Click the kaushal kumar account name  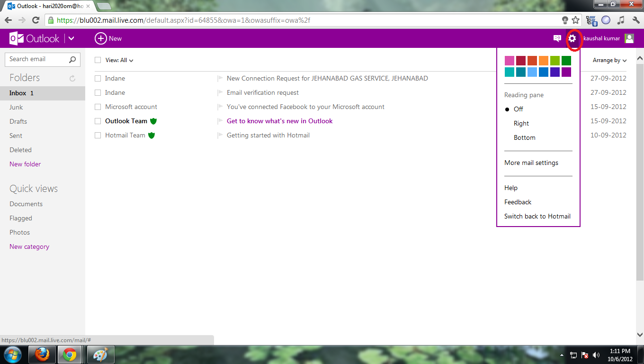(x=601, y=38)
